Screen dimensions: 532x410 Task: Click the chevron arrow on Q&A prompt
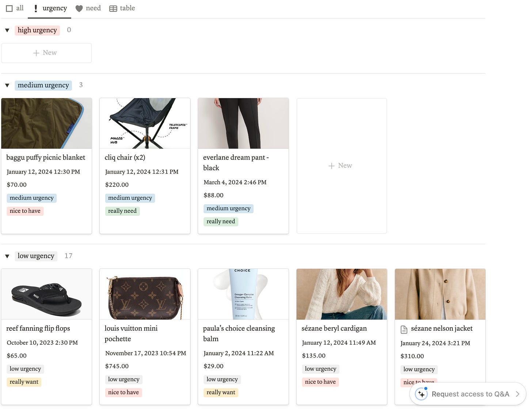click(x=517, y=394)
